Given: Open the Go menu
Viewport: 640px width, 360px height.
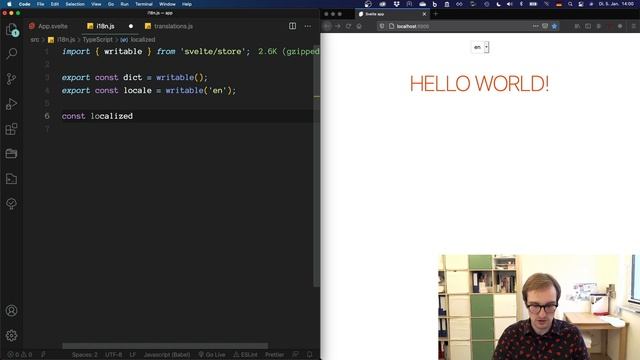Looking at the screenshot, I should click(111, 4).
